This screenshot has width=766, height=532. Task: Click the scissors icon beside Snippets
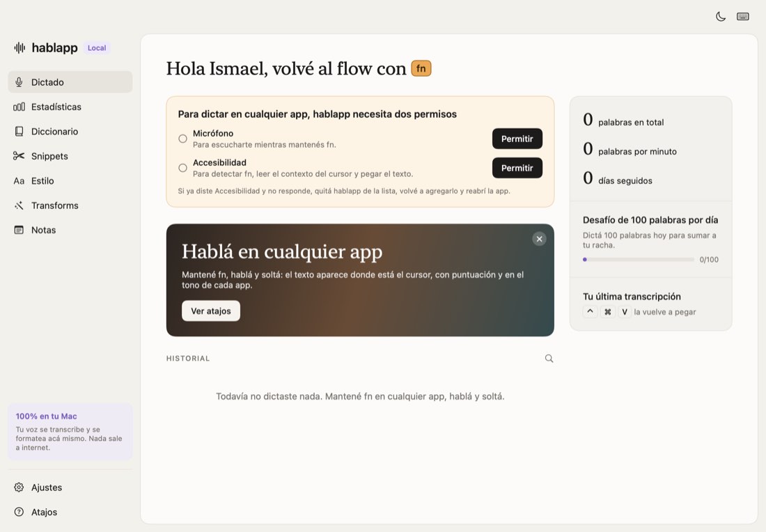tap(19, 156)
